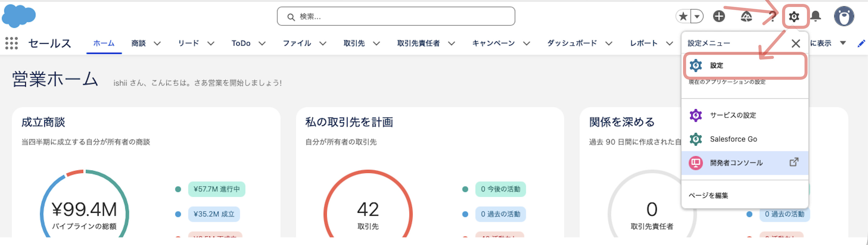
Task: Click the ¥35.2M 成立 legend badge
Action: (x=214, y=214)
